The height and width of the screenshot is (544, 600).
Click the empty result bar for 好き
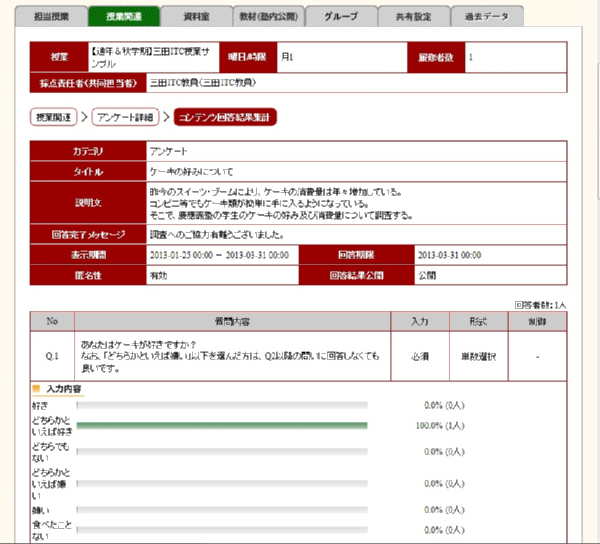(222, 405)
